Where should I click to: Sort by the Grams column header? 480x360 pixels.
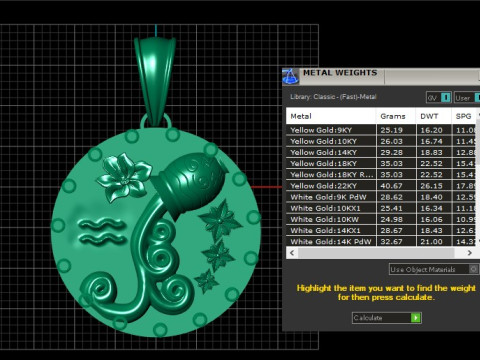click(x=396, y=116)
